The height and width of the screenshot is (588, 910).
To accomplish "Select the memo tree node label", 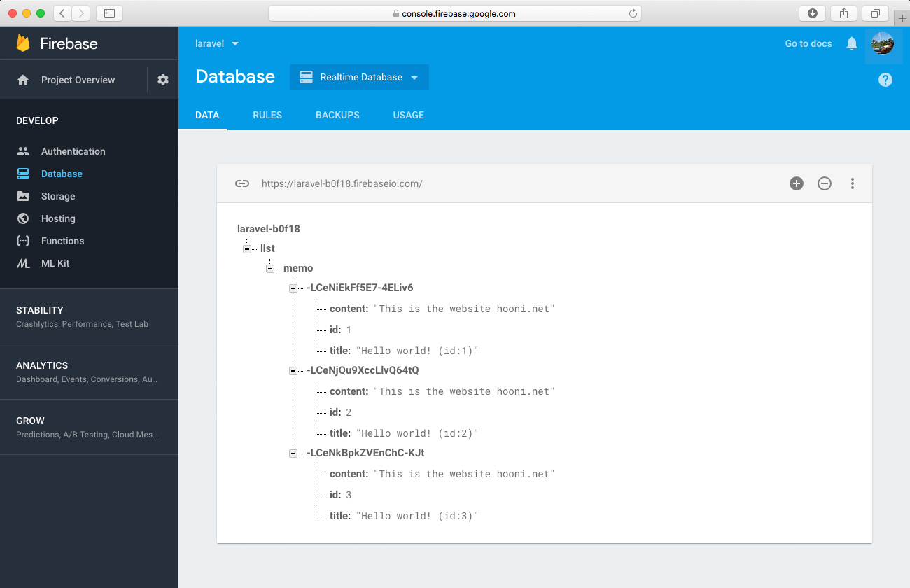I will coord(298,268).
